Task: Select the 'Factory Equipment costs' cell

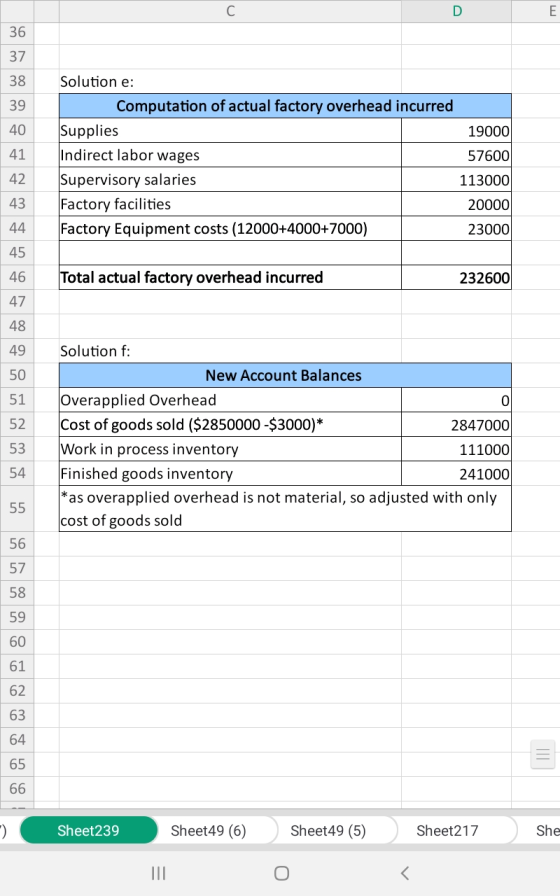Action: coord(230,229)
